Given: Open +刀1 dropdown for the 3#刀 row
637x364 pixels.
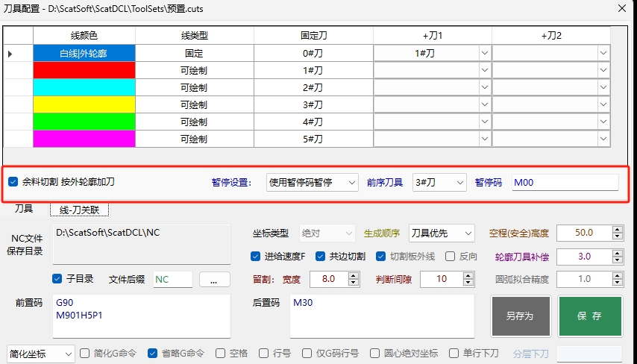Looking at the screenshot, I should click(485, 104).
